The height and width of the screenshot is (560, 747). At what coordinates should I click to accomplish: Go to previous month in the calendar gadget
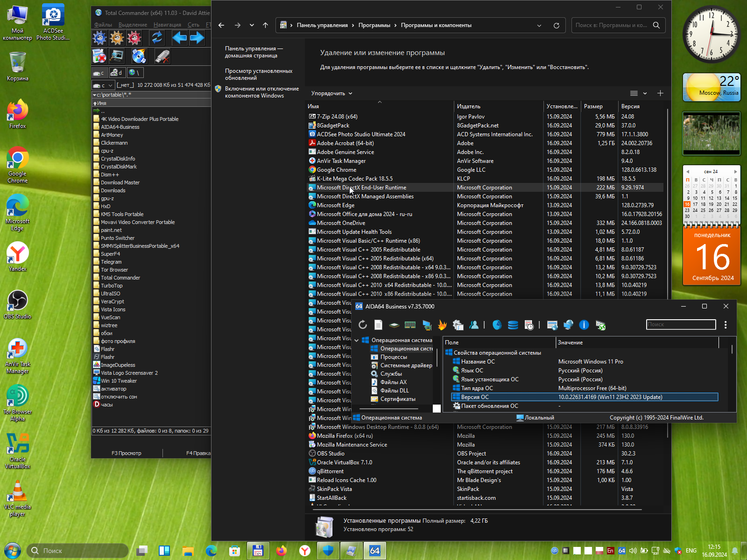pyautogui.click(x=687, y=172)
